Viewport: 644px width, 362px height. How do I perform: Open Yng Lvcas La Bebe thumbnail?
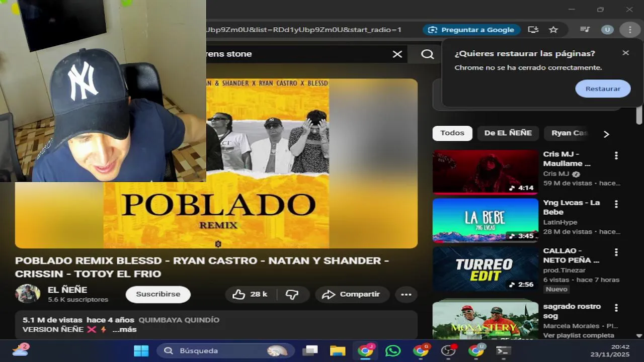click(486, 220)
